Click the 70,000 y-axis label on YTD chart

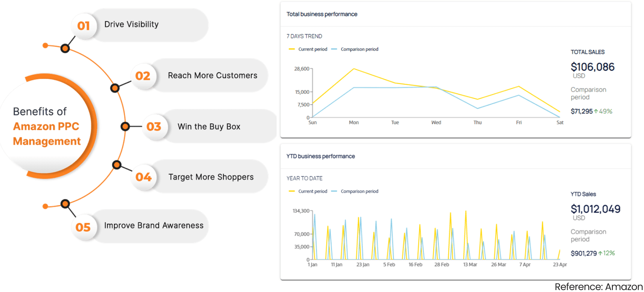pos(302,234)
